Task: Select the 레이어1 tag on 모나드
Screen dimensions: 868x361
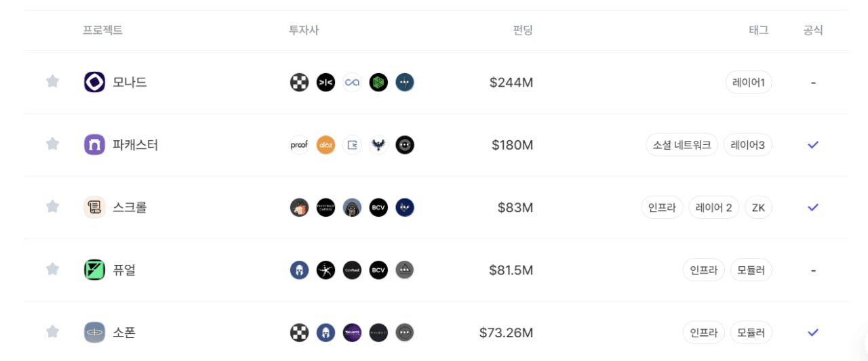Action: click(x=748, y=83)
